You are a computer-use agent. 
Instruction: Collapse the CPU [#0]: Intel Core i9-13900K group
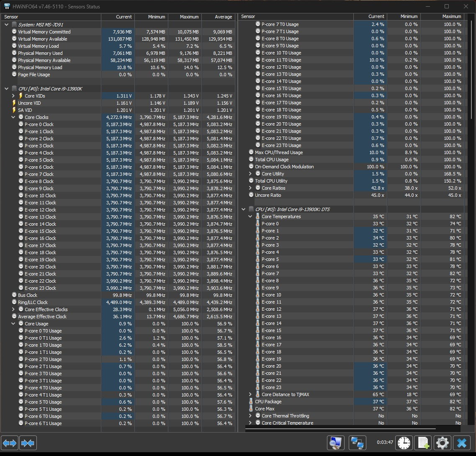point(6,89)
